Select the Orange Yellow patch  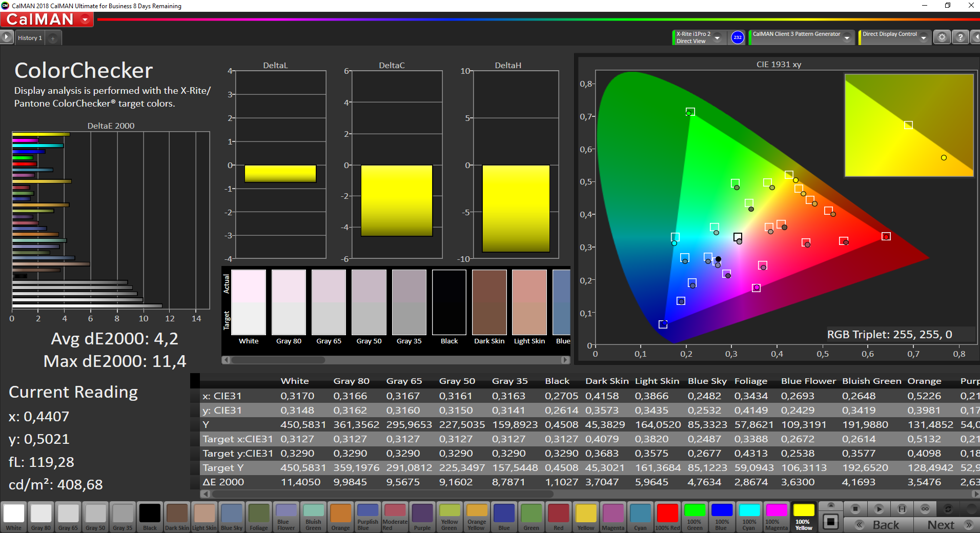click(477, 517)
